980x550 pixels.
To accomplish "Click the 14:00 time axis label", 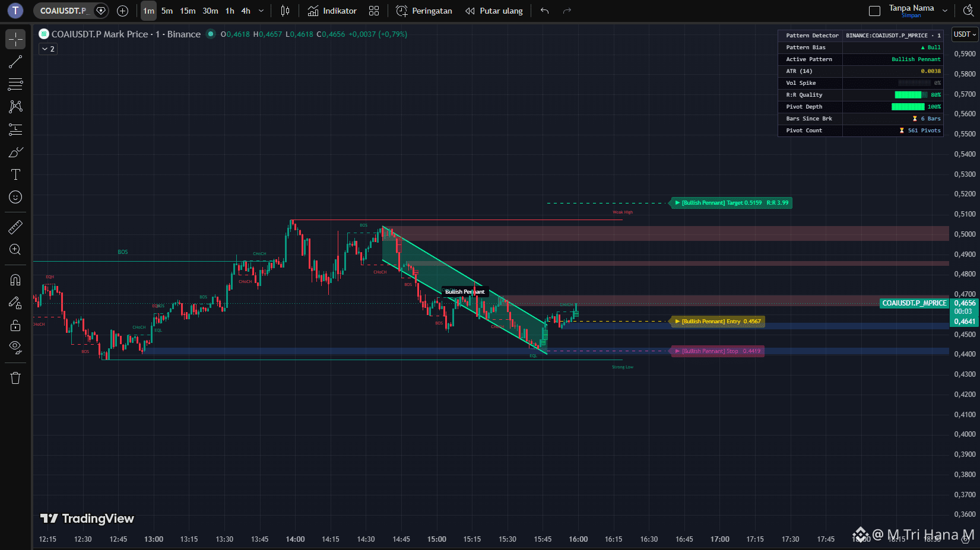I will tap(295, 539).
